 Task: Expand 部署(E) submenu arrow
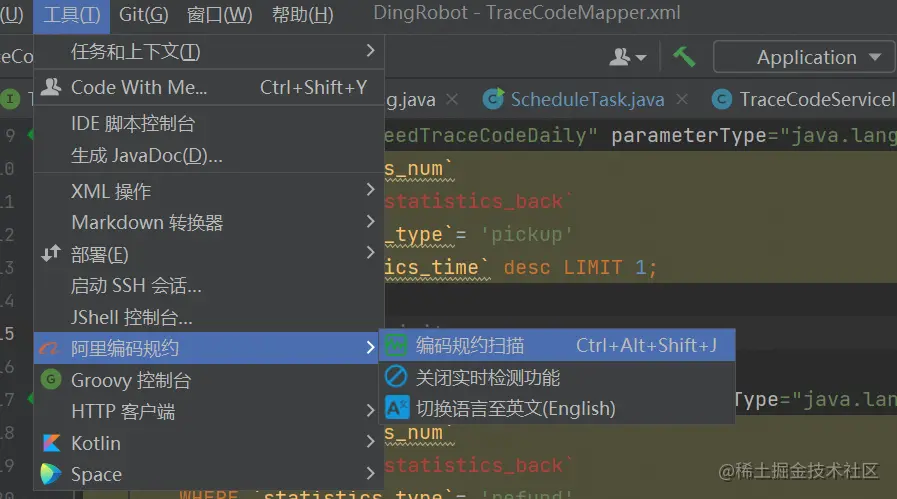pos(370,252)
